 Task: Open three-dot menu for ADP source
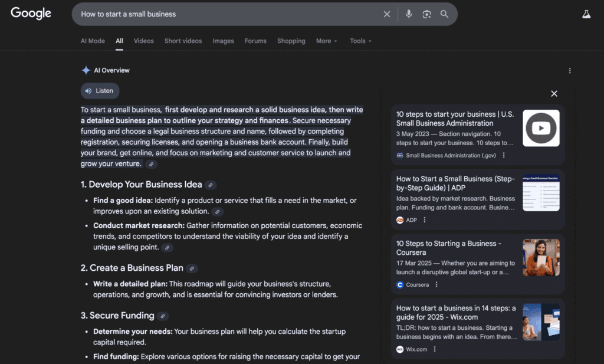pyautogui.click(x=424, y=220)
